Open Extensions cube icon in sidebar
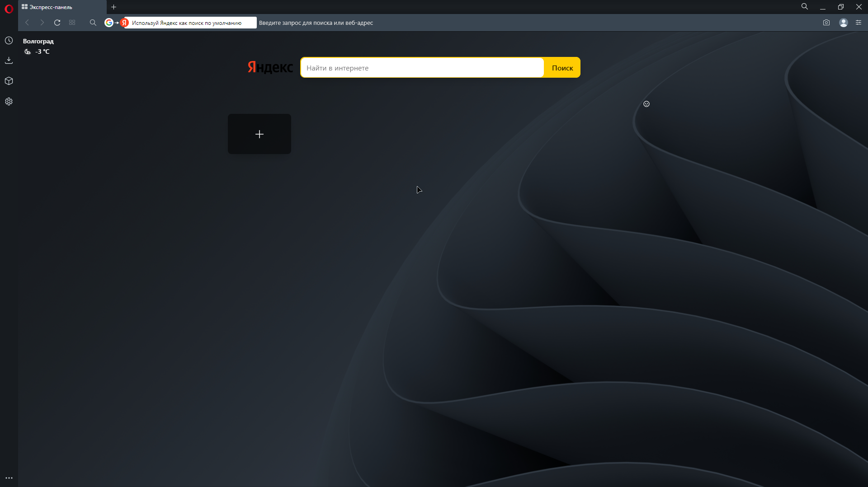868x487 pixels. pos(9,81)
